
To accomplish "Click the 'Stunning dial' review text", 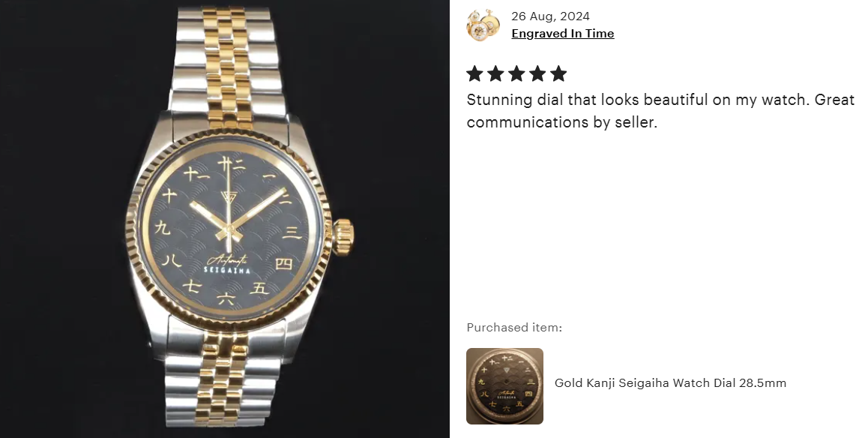I will point(660,111).
